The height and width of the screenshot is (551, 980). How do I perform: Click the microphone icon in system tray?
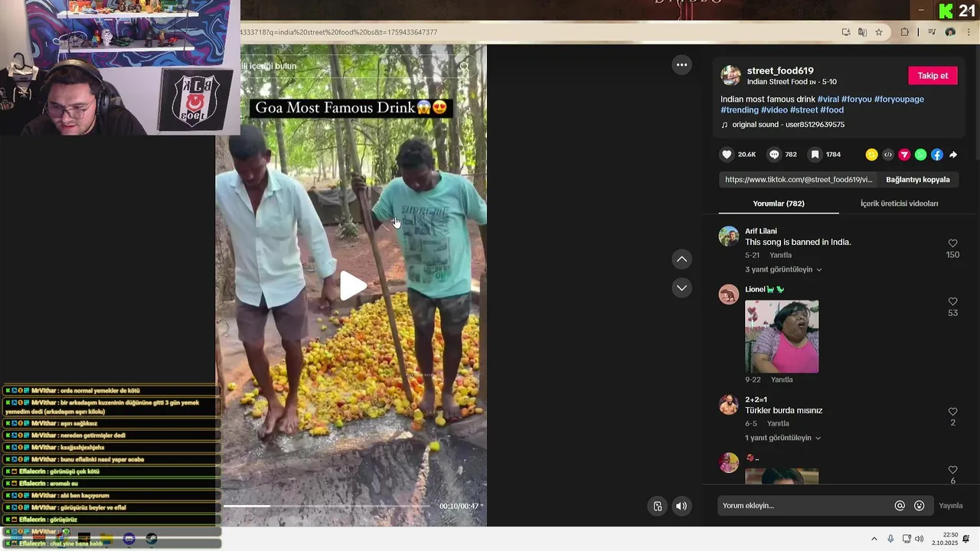[x=890, y=539]
